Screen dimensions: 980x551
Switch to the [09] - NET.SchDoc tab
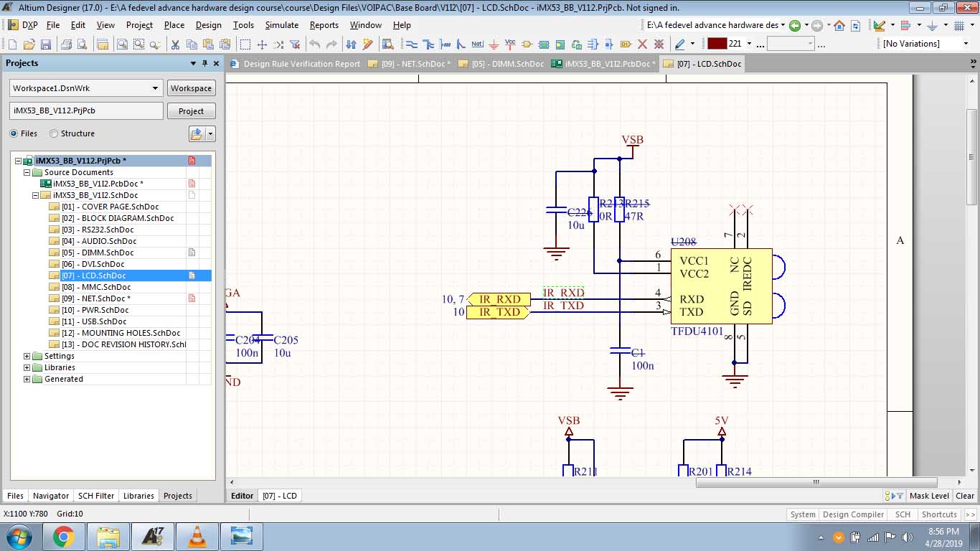409,64
